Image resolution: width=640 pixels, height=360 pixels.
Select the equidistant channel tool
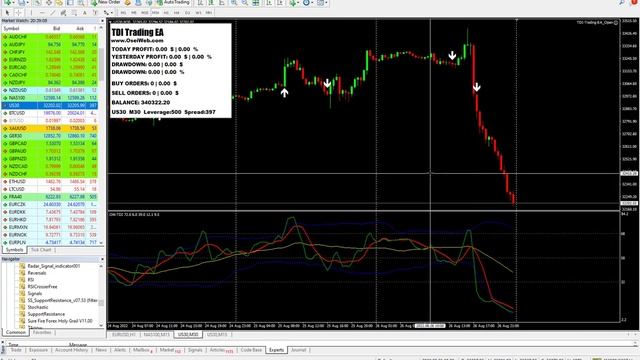click(63, 13)
